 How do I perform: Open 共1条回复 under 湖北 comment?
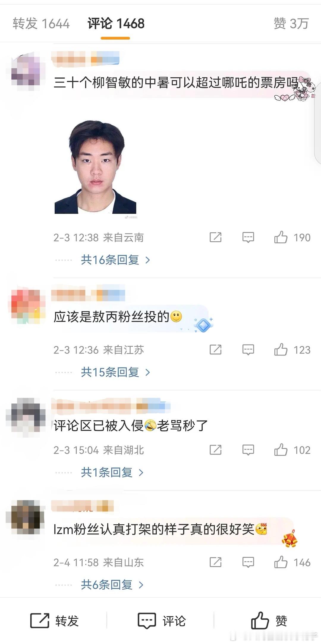coord(112,472)
